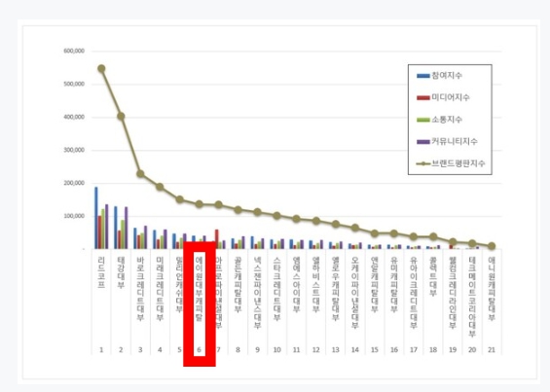Screen dimensions: 550x392
Task: Click the 바로크레디트대부 category label
Action: [140, 289]
